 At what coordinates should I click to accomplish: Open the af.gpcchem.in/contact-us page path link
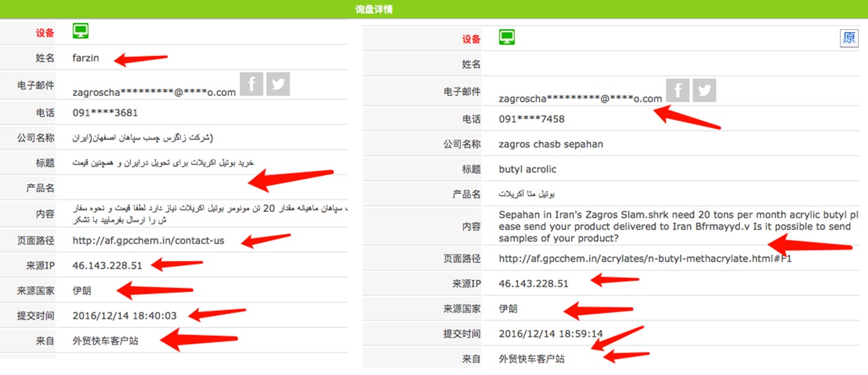pos(148,240)
